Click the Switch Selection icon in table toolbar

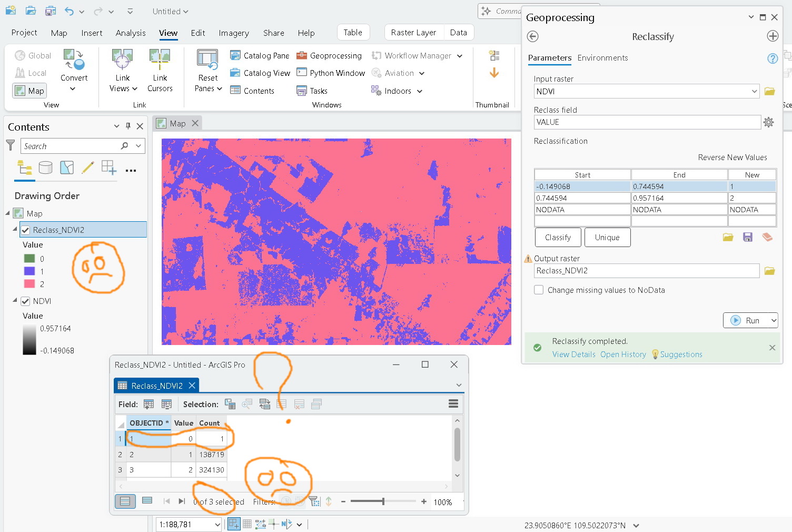265,403
